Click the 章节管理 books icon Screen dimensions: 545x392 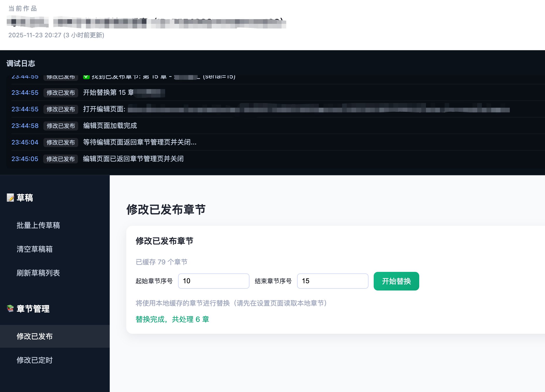[10, 308]
